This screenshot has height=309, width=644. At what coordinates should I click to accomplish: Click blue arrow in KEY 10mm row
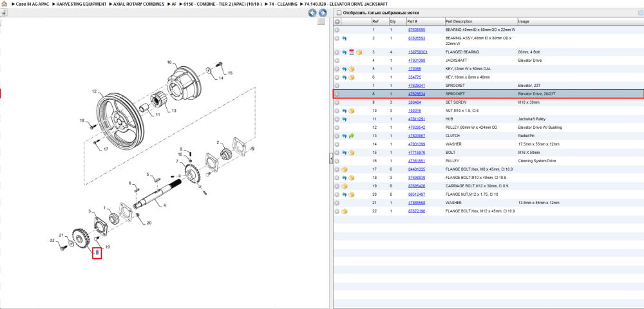(x=344, y=77)
